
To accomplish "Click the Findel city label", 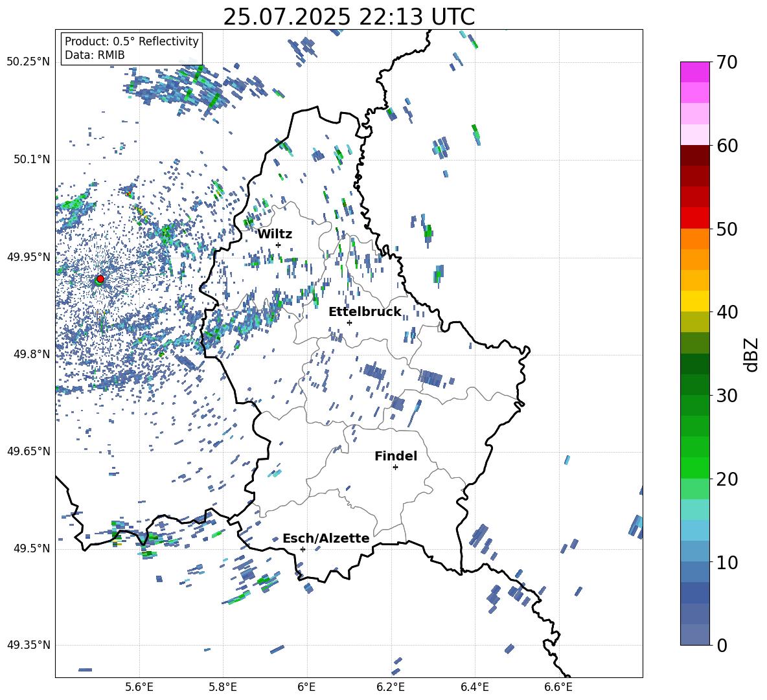I will pos(396,456).
